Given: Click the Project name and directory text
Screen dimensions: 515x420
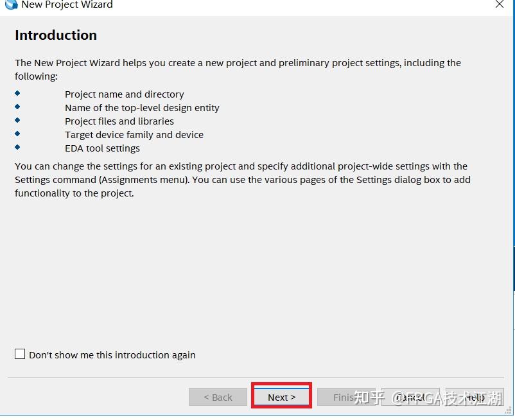Looking at the screenshot, I should pyautogui.click(x=124, y=94).
